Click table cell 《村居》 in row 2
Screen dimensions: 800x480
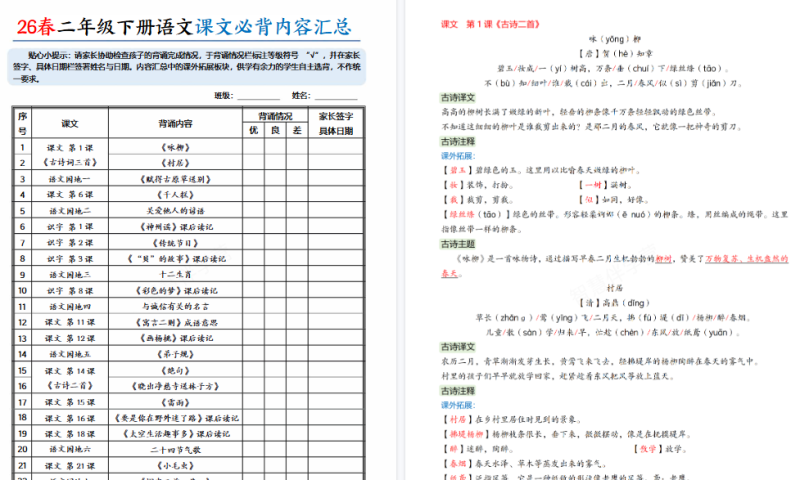click(175, 163)
